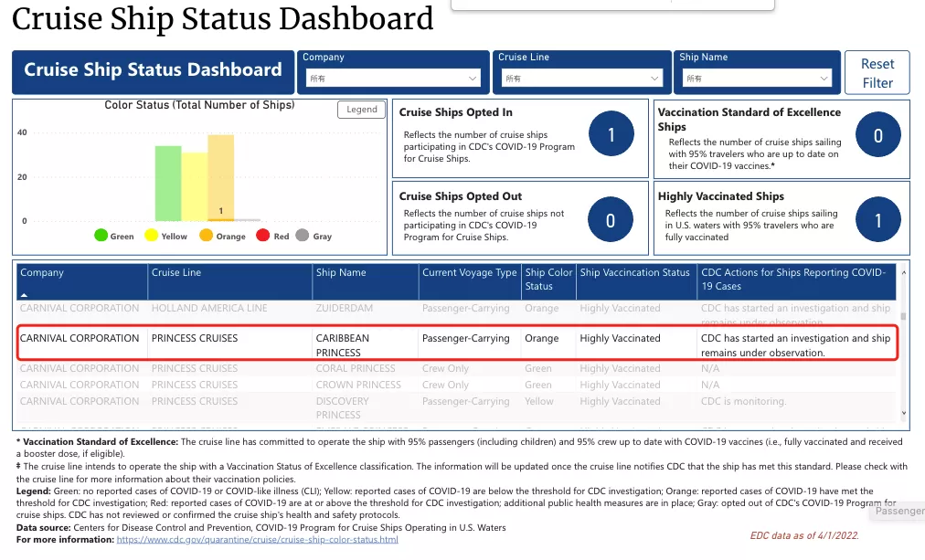Show the chart Legend button
925x560 pixels.
(x=362, y=109)
